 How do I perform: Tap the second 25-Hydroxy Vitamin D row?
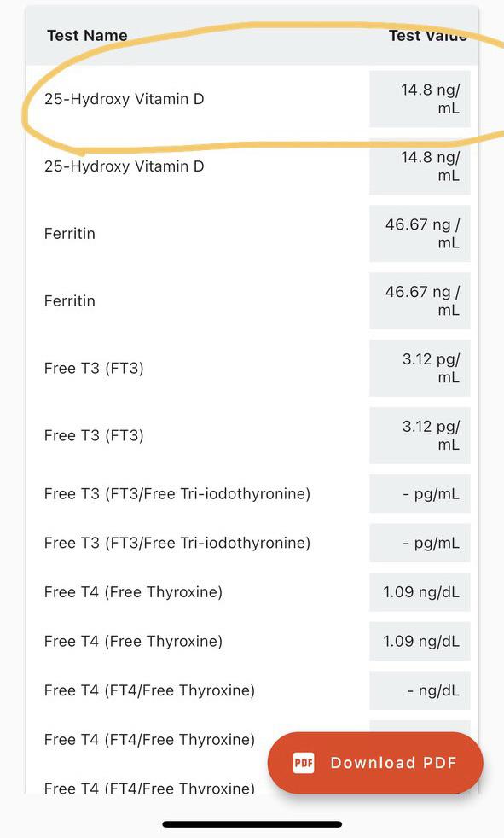point(125,166)
